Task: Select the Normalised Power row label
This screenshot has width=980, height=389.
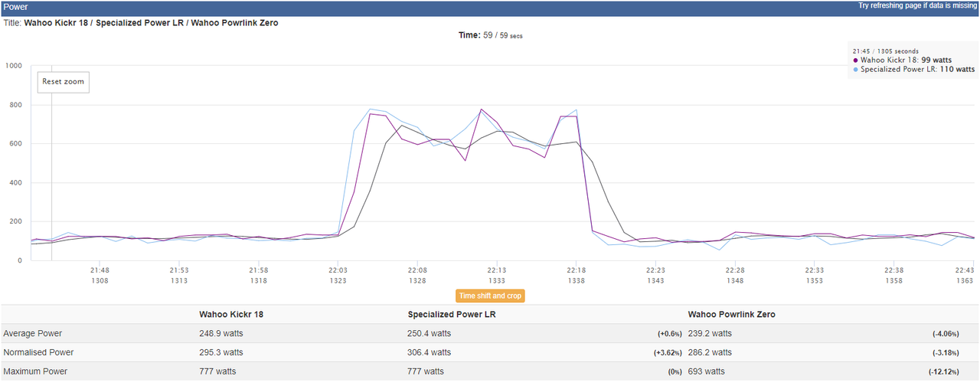Action: point(38,352)
